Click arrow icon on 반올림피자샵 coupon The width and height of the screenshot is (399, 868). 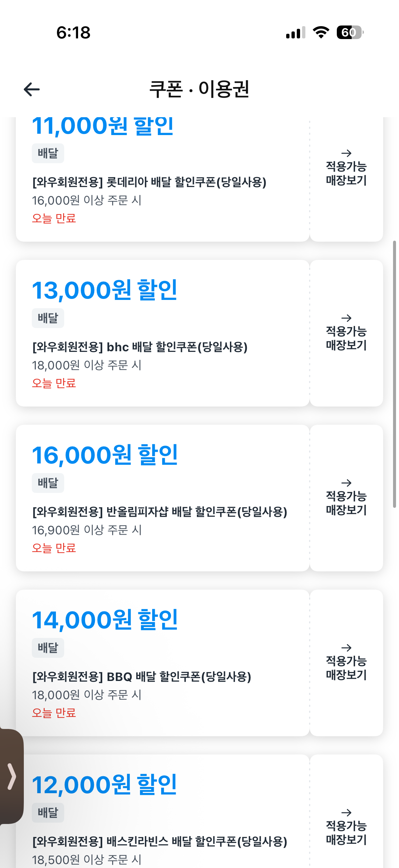coord(346,483)
